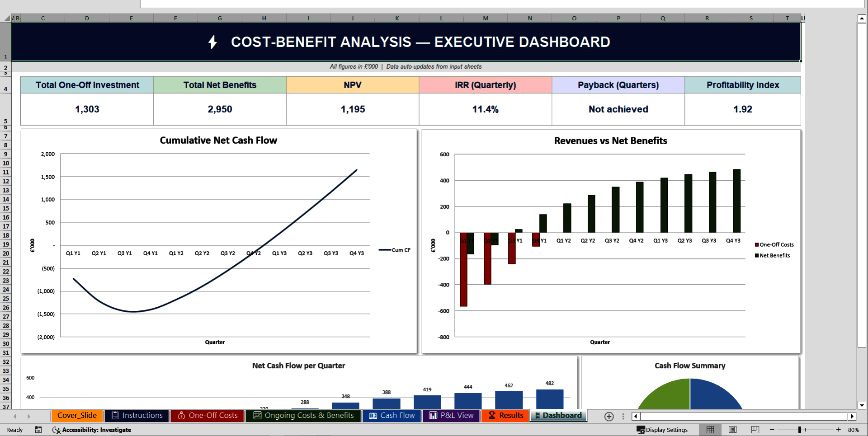Select the Total One-Off Investment header
This screenshot has width=868, height=436.
click(x=87, y=85)
